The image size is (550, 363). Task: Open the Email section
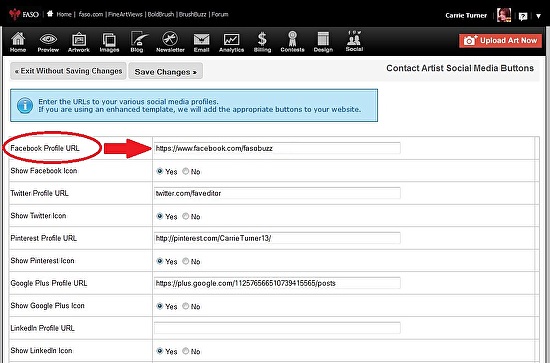(x=202, y=43)
